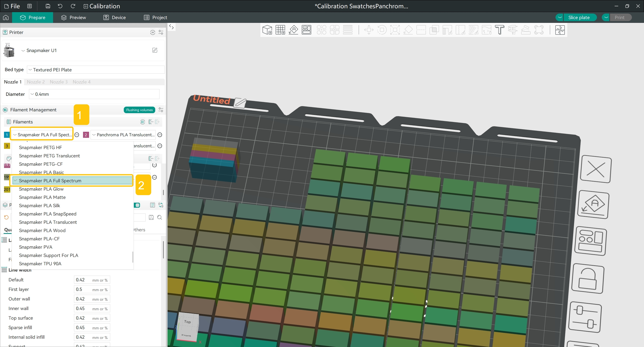Screen dimensions: 644x347
Task: Click the add filament icon in Filaments row
Action: 157,122
